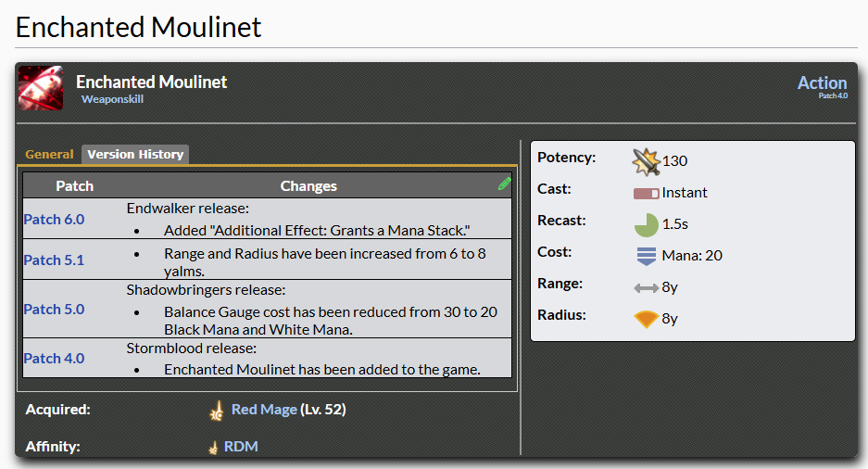
Task: Click the Radius label
Action: (x=561, y=315)
